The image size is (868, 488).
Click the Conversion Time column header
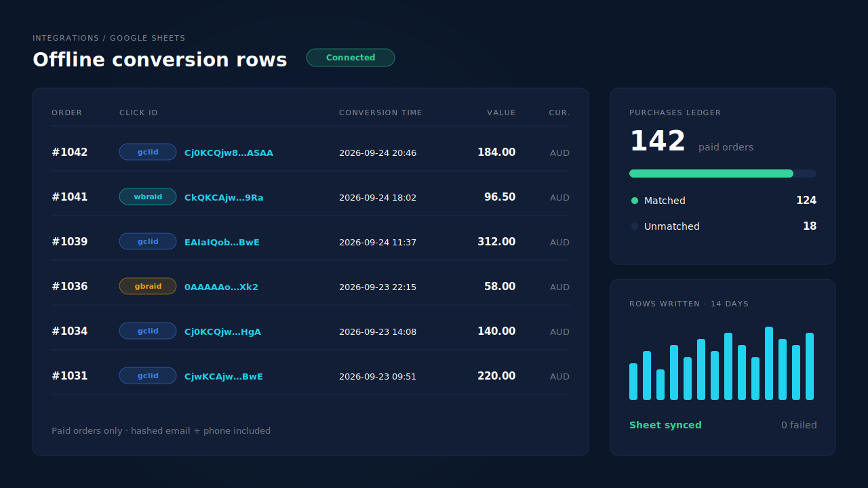[380, 113]
